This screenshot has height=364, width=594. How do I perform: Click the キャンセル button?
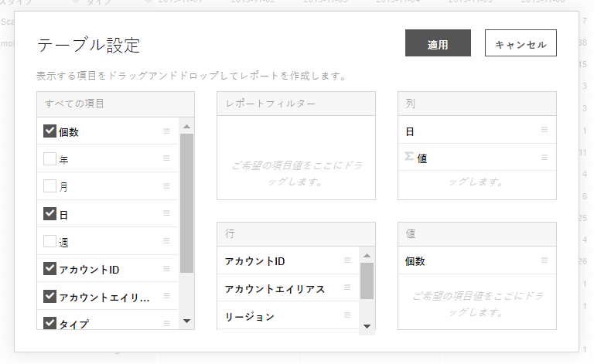coord(521,44)
